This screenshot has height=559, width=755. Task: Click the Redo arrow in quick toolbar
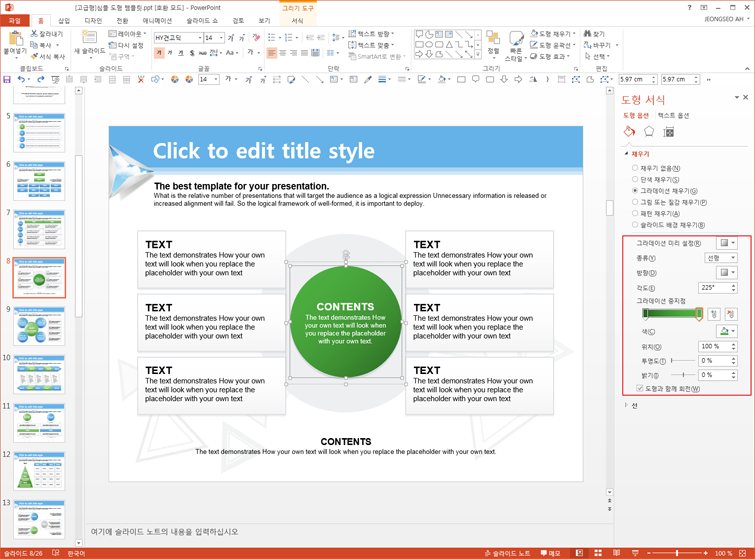click(40, 79)
